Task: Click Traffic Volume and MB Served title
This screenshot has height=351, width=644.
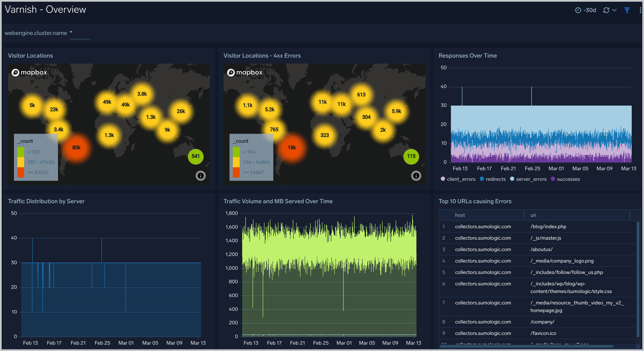Action: pos(278,202)
